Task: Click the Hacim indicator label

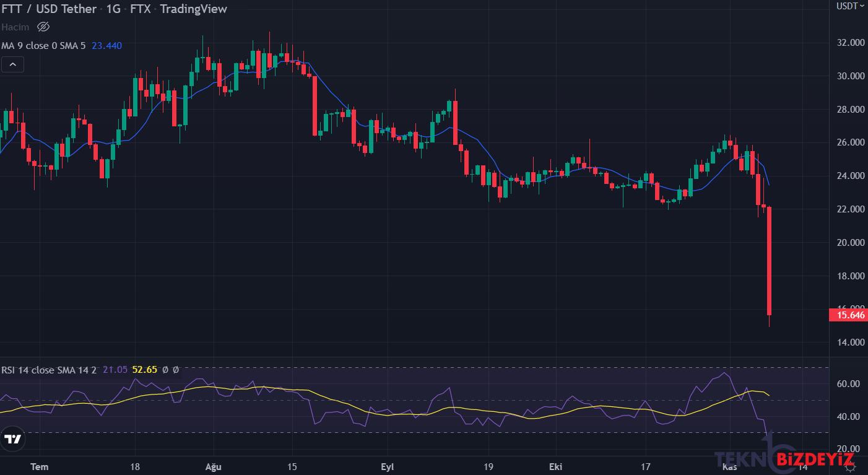Action: 15,27
